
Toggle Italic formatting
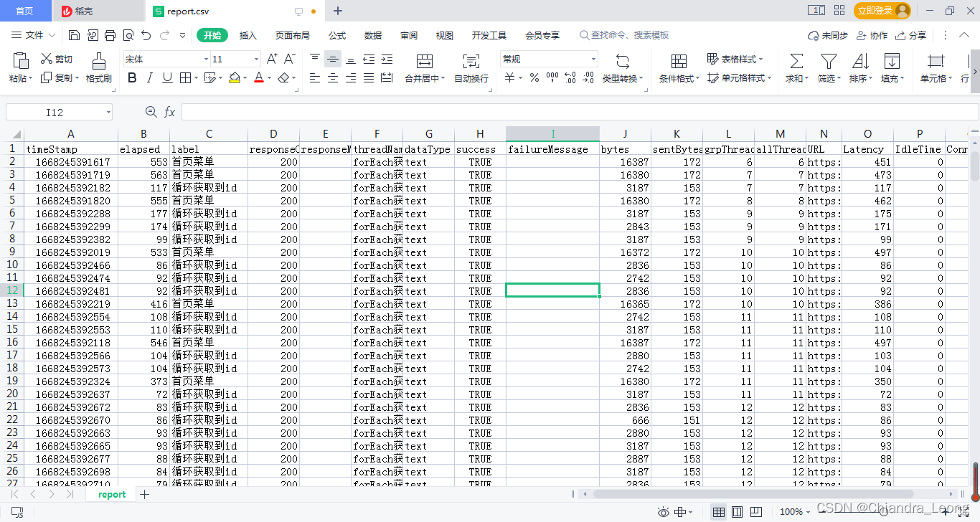point(150,77)
